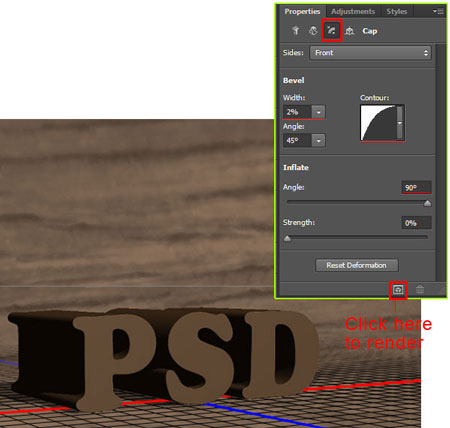Open the Bevel Width dropdown arrow

(x=319, y=112)
